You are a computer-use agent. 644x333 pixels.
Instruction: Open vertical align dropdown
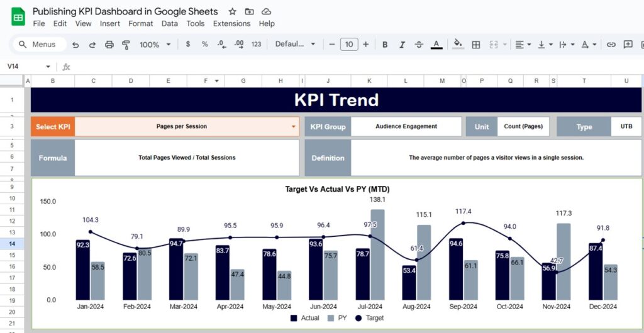coord(545,44)
